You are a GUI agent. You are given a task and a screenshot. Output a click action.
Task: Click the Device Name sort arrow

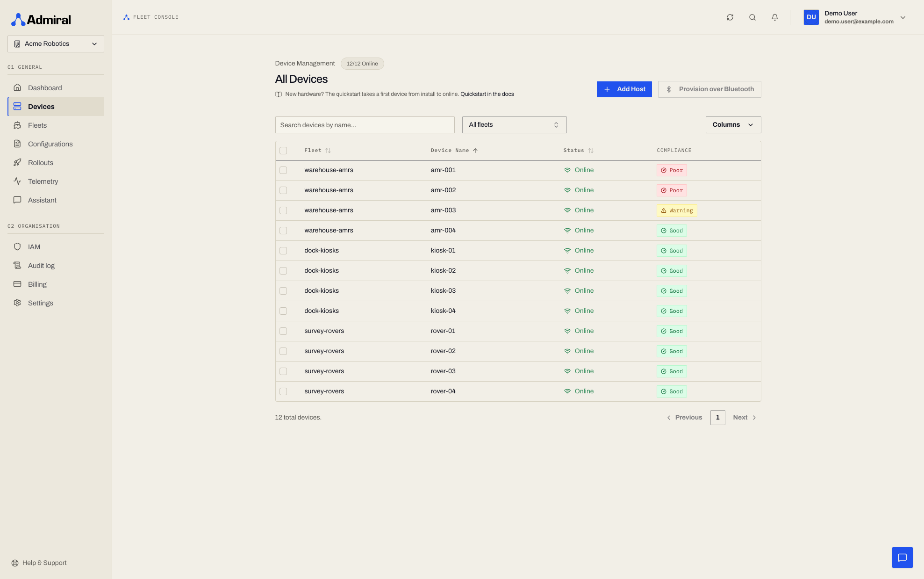pyautogui.click(x=475, y=151)
